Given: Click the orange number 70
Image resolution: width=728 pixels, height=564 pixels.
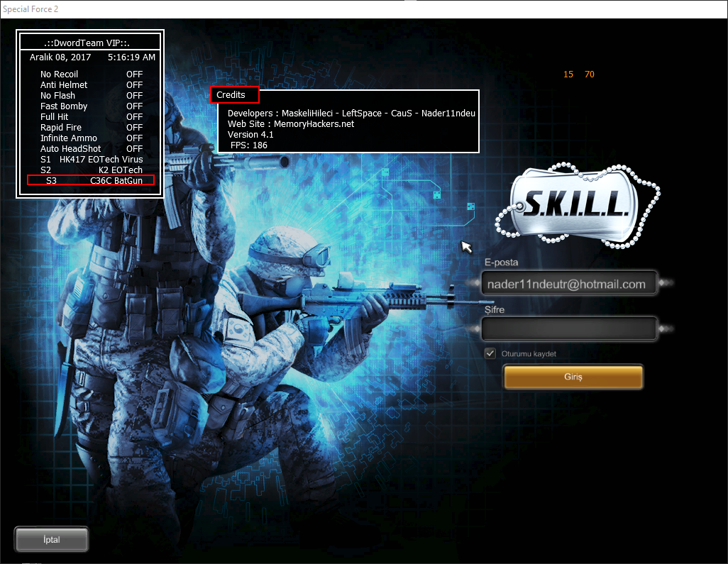Looking at the screenshot, I should click(589, 74).
